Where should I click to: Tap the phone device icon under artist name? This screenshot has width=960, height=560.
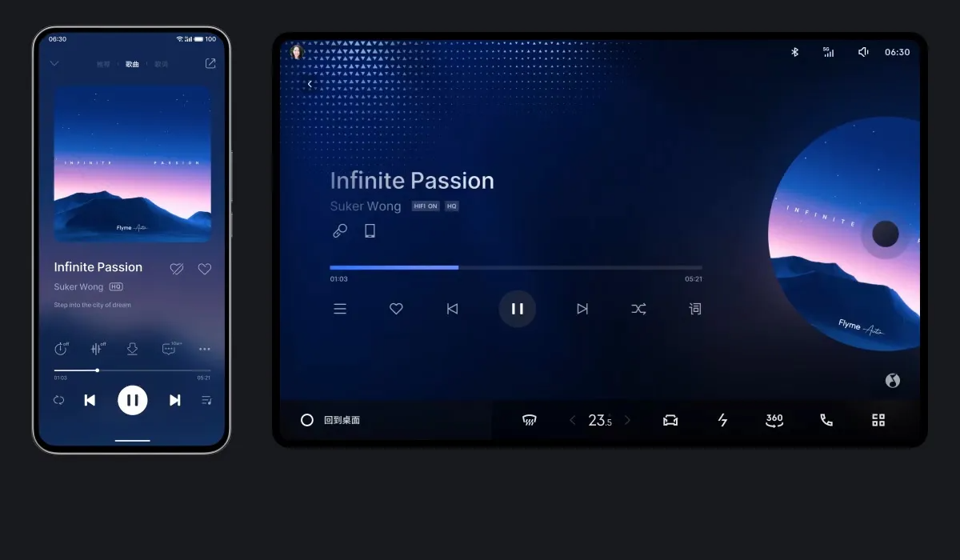pos(370,231)
